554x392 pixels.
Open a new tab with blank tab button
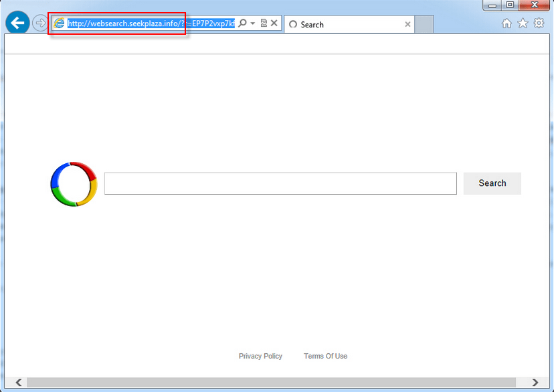coord(424,24)
